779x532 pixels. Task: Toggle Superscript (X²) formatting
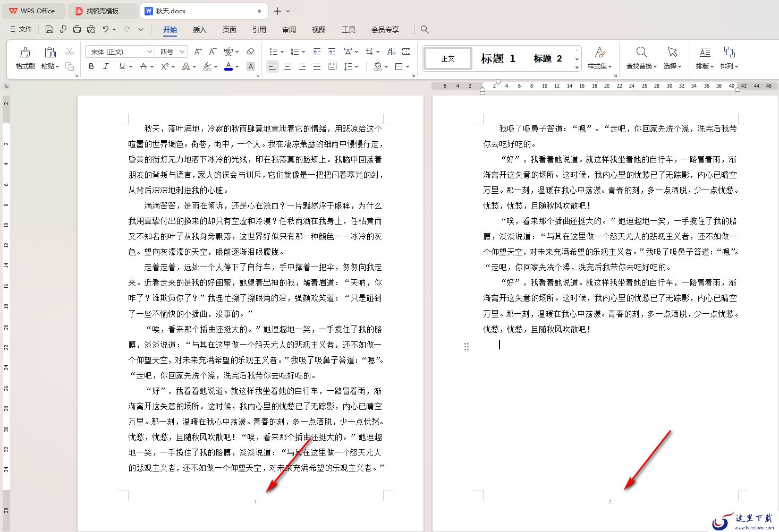point(165,66)
